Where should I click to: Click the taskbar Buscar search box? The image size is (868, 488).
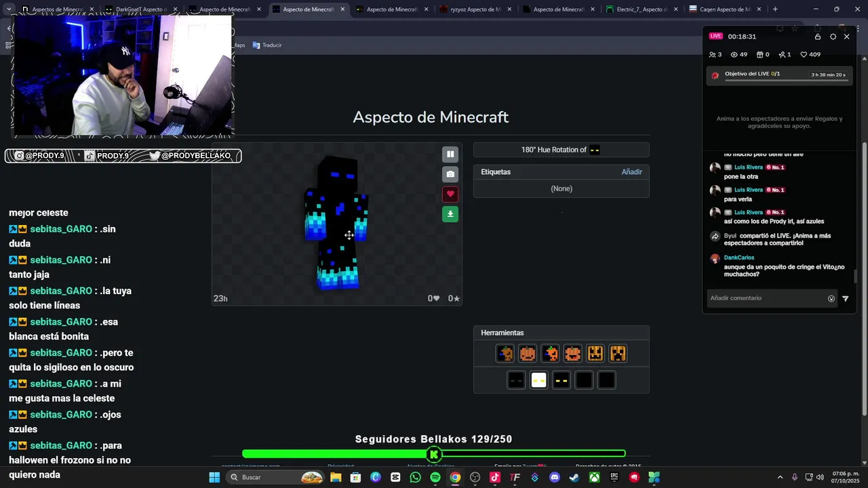[x=275, y=477]
